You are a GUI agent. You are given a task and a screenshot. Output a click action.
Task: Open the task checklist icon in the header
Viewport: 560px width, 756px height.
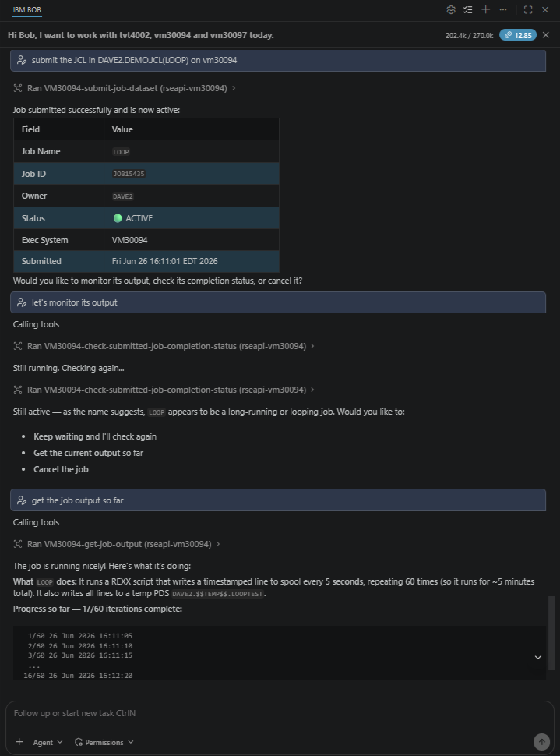click(x=467, y=9)
